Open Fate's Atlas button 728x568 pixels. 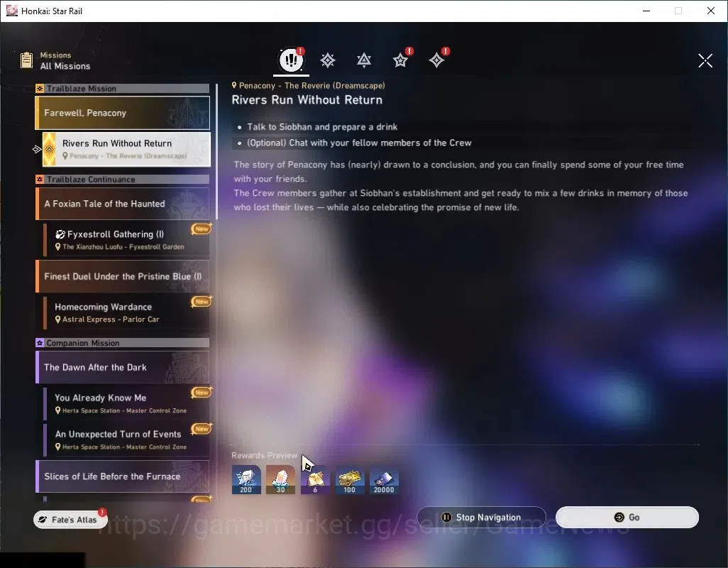[x=70, y=519]
